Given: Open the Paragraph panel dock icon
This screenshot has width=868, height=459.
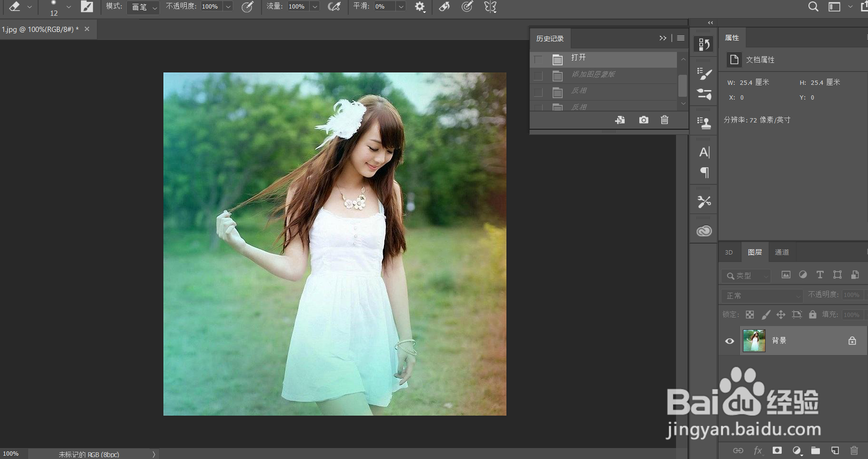Looking at the screenshot, I should pyautogui.click(x=704, y=173).
